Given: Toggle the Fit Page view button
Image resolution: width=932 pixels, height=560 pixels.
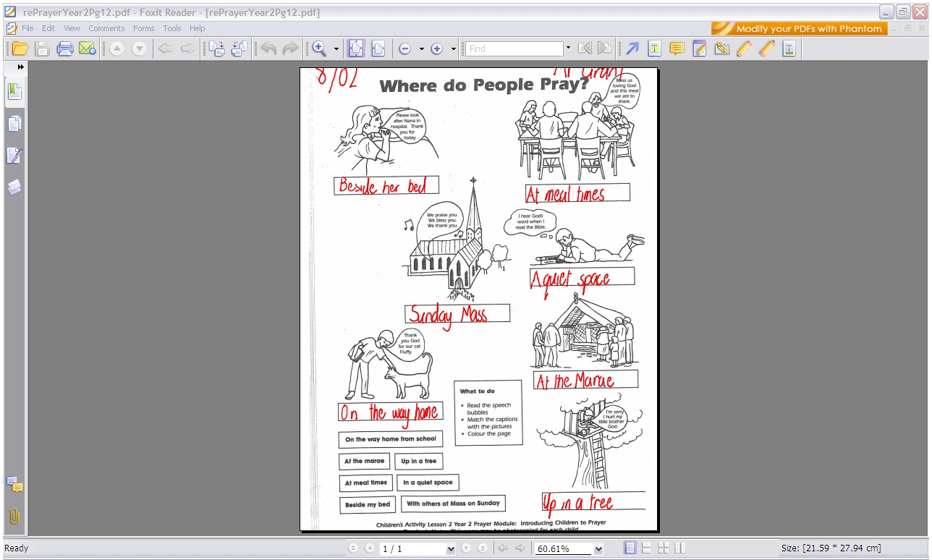Looking at the screenshot, I should [356, 48].
